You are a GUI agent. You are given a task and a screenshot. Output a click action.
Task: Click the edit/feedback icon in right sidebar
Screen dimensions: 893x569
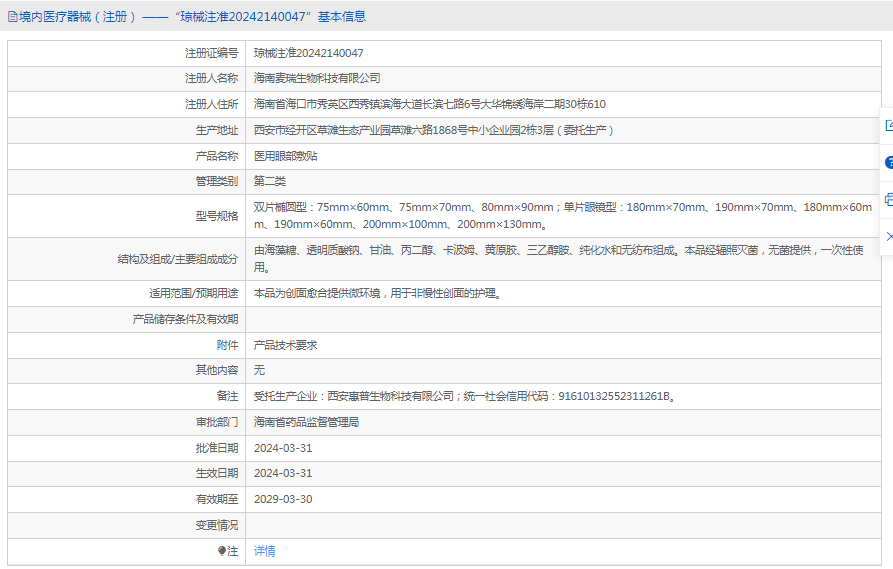coord(888,126)
